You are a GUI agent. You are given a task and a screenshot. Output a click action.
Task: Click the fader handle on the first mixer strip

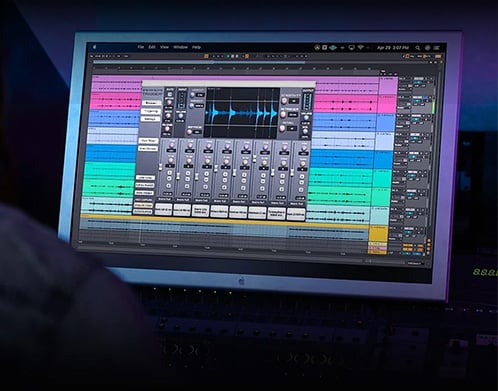[160, 166]
